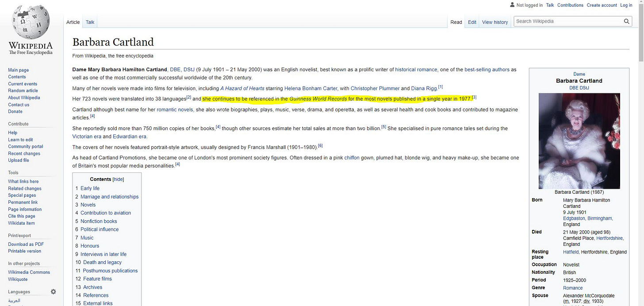Jump to Nonfiction books section
The width and height of the screenshot is (644, 306).
pyautogui.click(x=99, y=221)
